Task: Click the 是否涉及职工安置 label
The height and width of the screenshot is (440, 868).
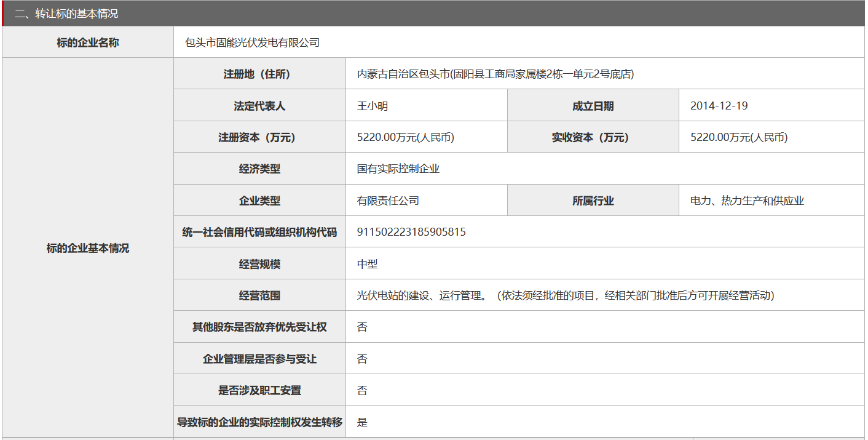Action: coord(259,391)
